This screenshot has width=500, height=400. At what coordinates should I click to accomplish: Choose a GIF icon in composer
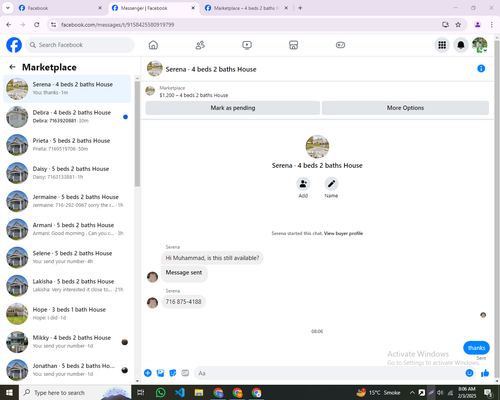[x=185, y=373]
